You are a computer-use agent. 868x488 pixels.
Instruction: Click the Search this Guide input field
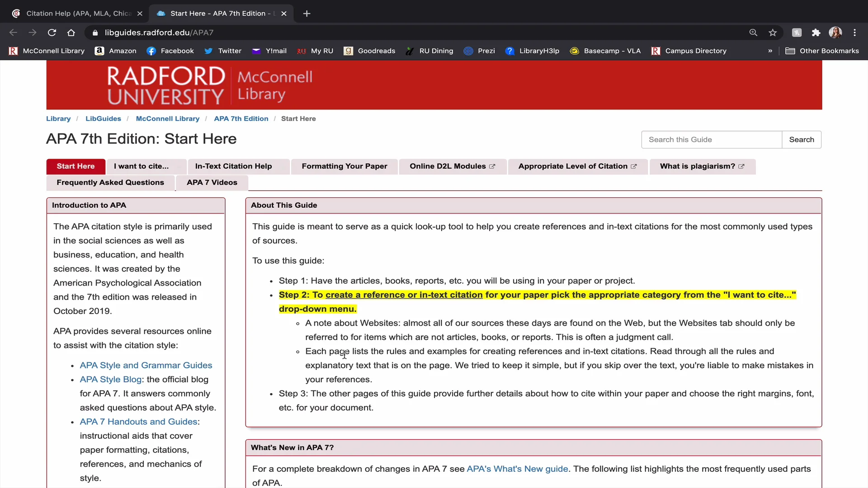[711, 140]
